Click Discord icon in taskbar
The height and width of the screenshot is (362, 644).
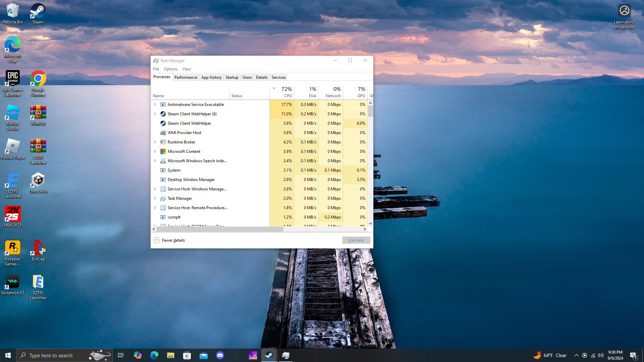[220, 355]
